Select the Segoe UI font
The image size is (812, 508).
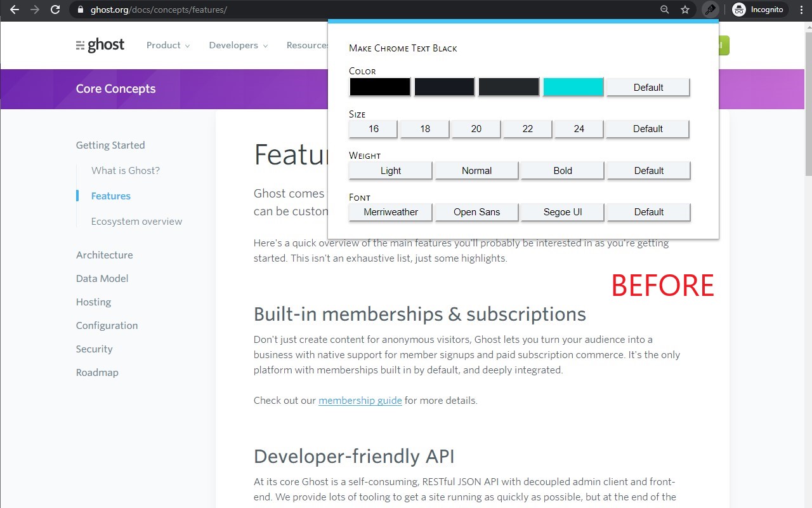pos(563,212)
